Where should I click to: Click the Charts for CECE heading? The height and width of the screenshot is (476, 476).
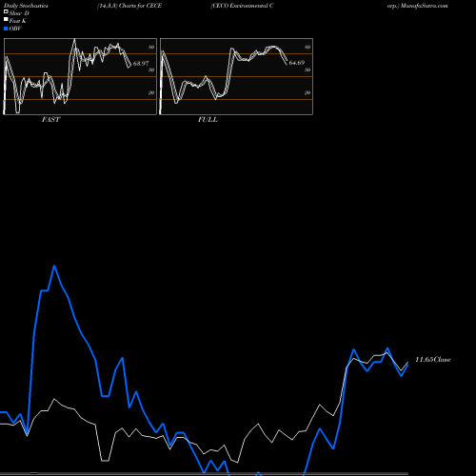tap(140, 6)
